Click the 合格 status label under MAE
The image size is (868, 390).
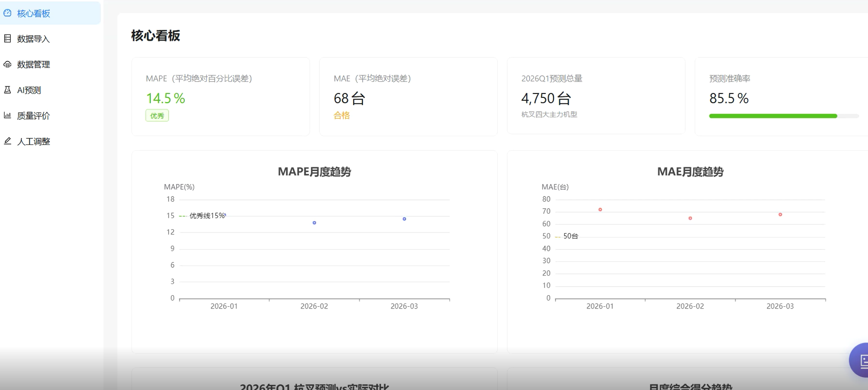[x=342, y=115]
